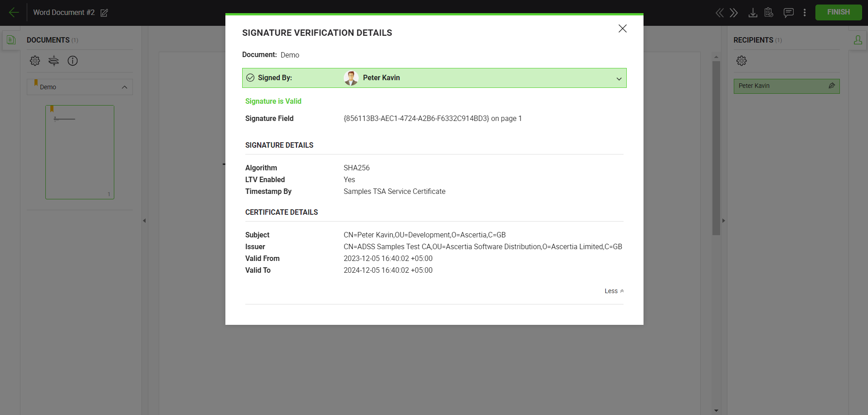Collapse the left panel with the arrow handle
The image size is (868, 415).
pos(144,221)
